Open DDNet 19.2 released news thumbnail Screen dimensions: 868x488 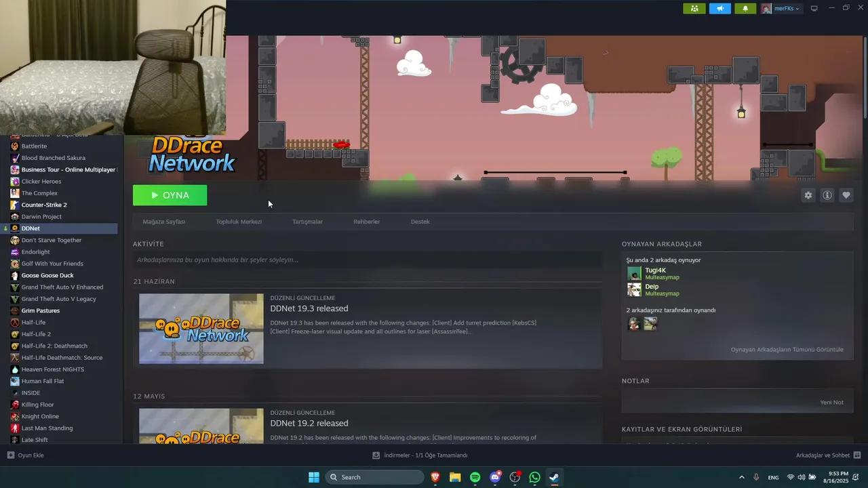pos(201,426)
